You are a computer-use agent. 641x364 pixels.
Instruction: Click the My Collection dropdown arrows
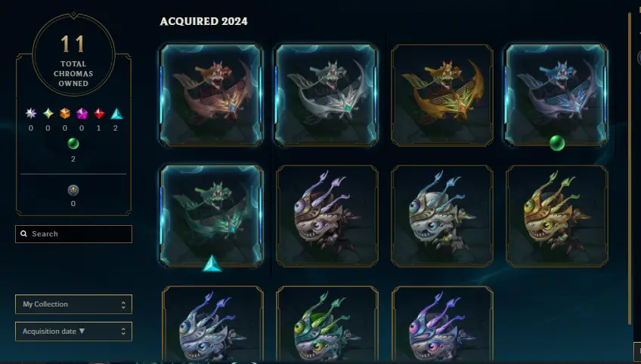(123, 305)
